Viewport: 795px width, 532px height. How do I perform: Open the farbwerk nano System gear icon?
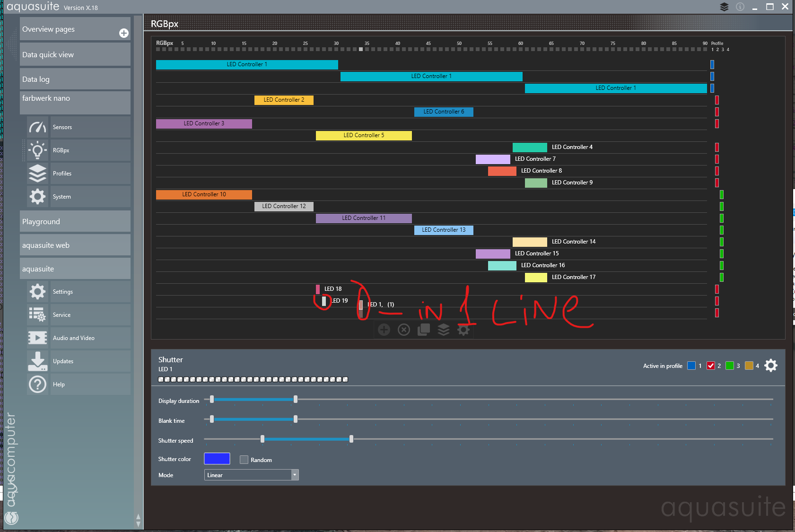(38, 197)
